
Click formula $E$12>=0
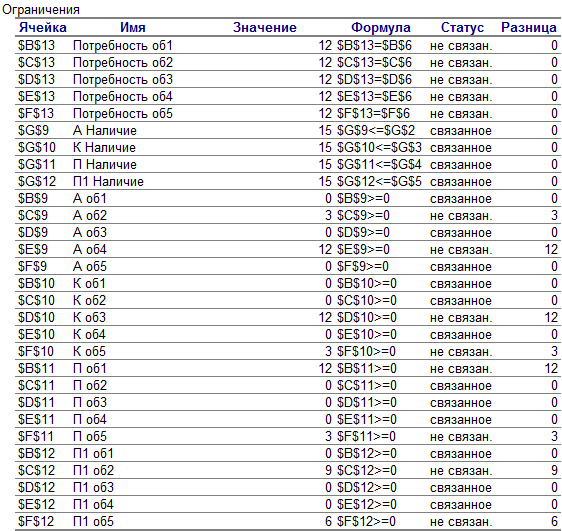[367, 504]
